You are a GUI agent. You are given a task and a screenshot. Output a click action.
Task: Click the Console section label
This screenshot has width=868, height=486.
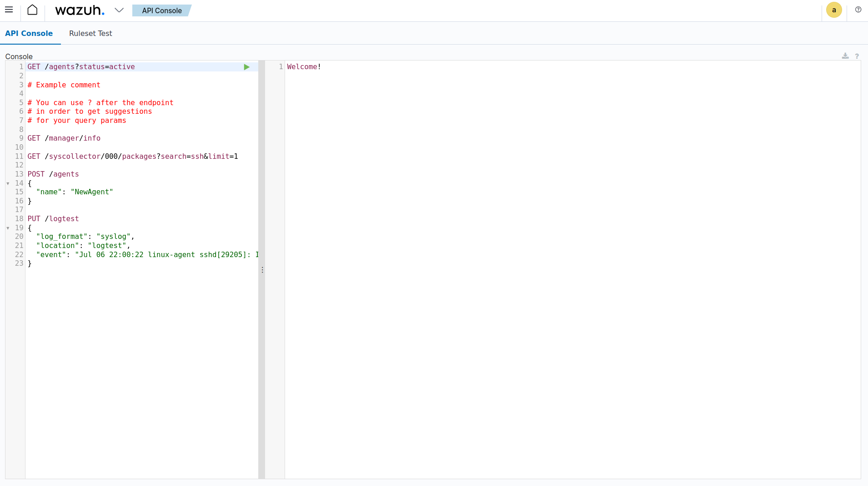(x=19, y=56)
